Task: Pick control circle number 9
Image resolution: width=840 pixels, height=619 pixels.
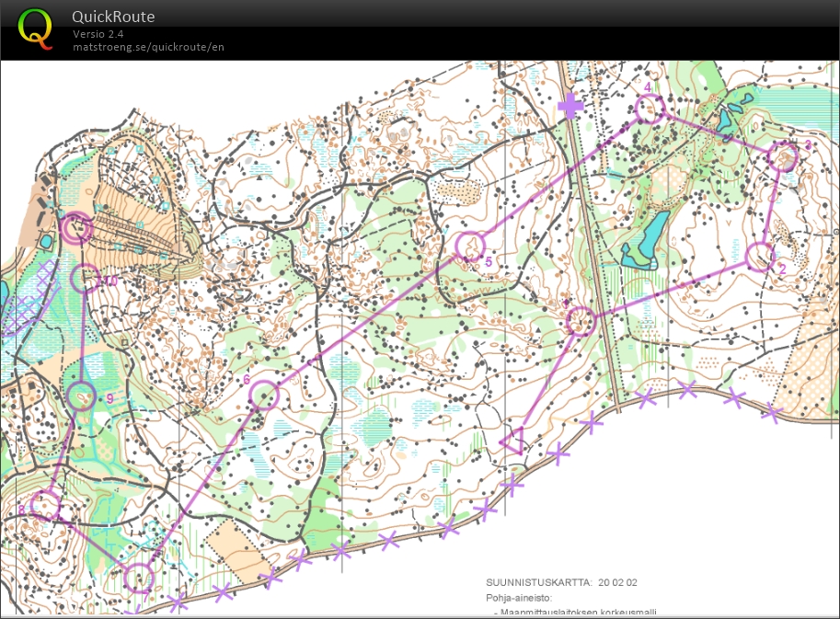Action: (x=82, y=396)
